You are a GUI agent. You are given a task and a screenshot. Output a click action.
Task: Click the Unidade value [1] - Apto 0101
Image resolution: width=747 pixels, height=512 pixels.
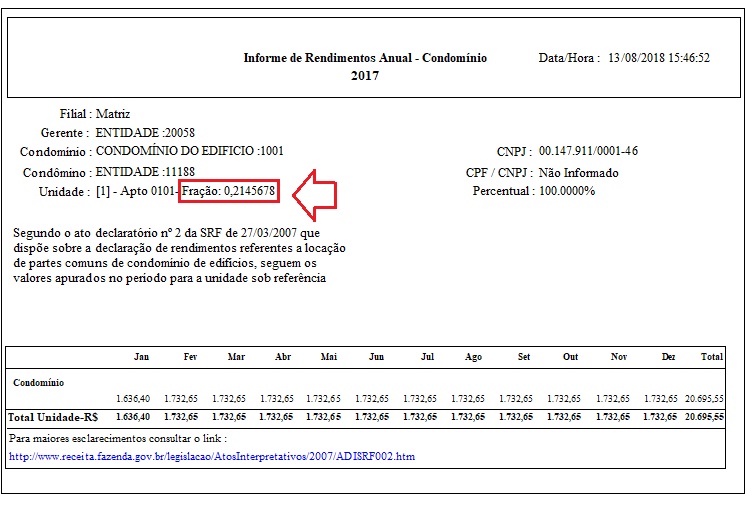point(136,190)
